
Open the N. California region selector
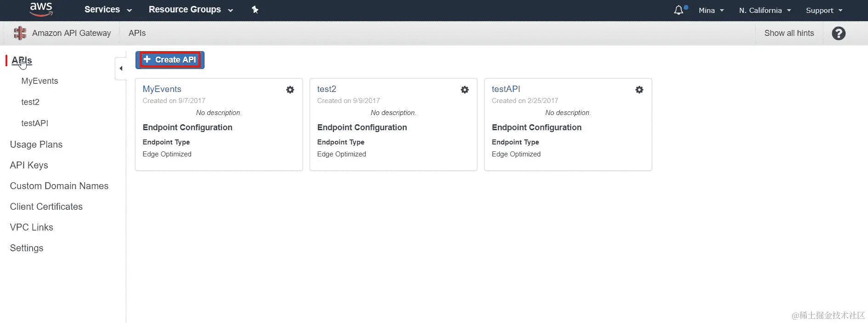click(x=765, y=10)
